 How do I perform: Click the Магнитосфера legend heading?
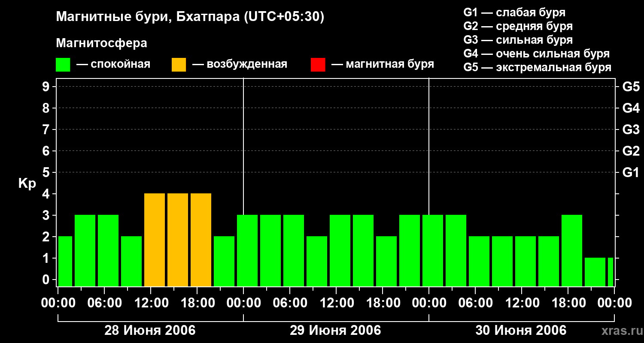click(x=101, y=43)
